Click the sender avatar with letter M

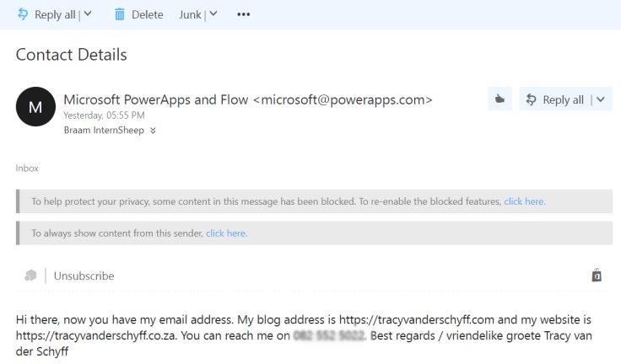tap(35, 107)
